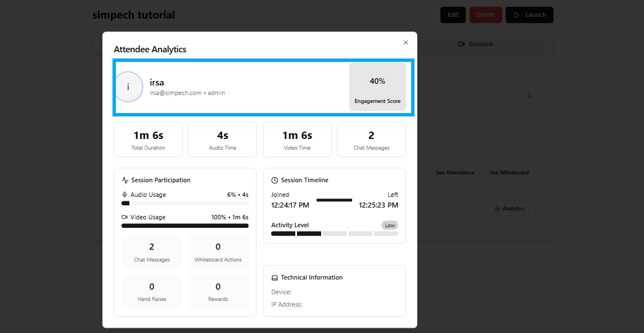
Task: Click the clock icon next to Session Timeline
Action: pos(274,181)
